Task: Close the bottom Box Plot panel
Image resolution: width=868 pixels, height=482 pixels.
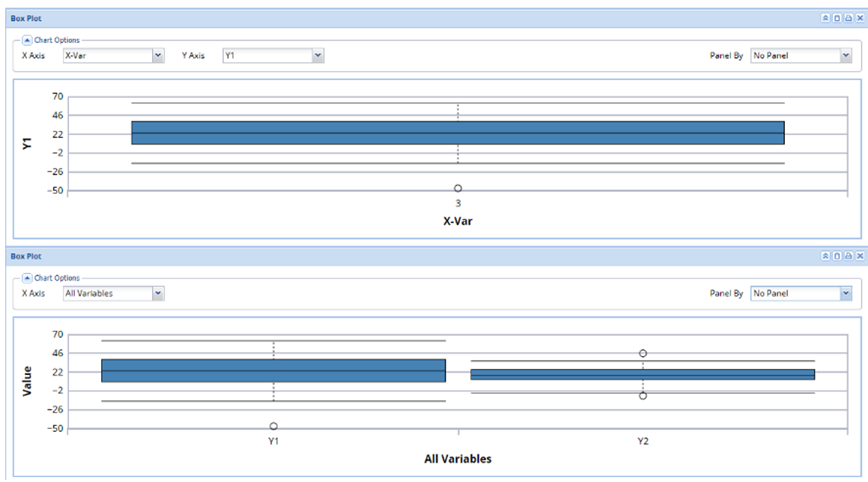Action: click(860, 255)
